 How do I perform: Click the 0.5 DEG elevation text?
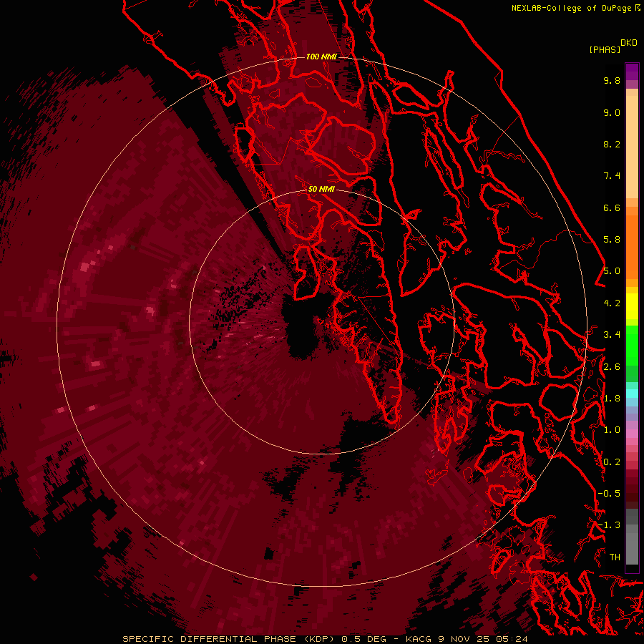(364, 639)
